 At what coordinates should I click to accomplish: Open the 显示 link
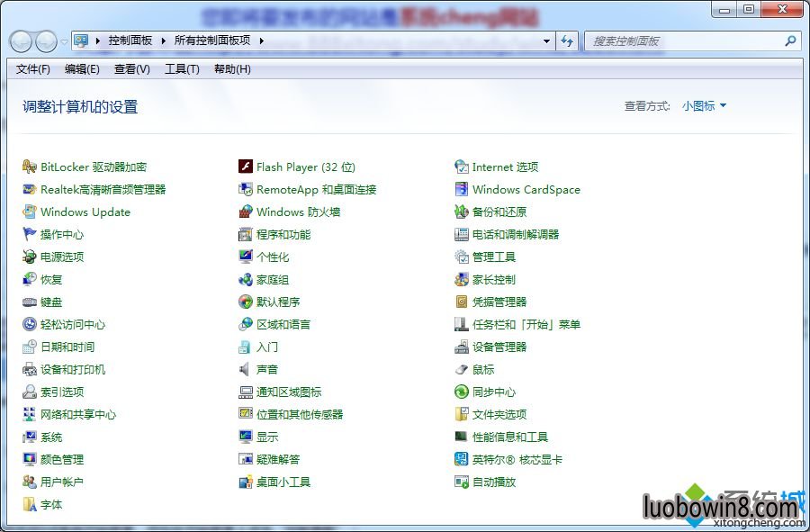[x=267, y=437]
